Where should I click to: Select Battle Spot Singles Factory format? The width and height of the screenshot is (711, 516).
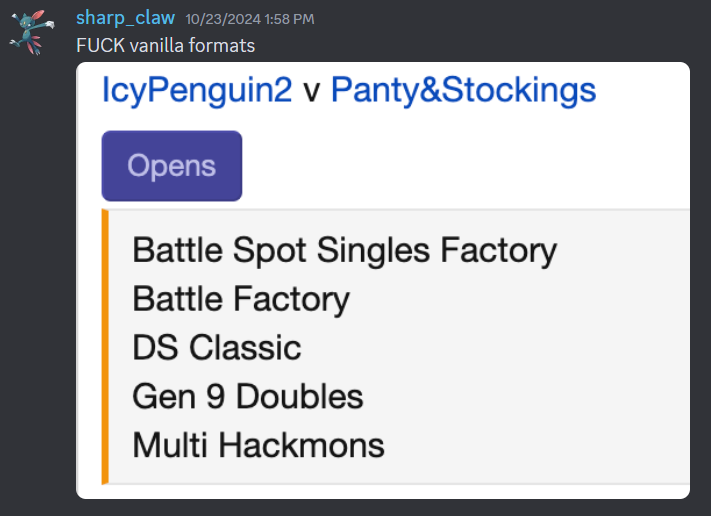344,250
